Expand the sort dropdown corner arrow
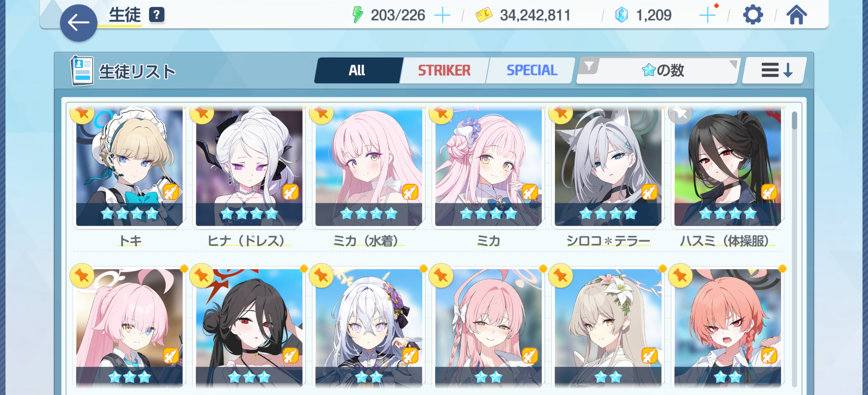The width and height of the screenshot is (868, 395). pos(733,64)
